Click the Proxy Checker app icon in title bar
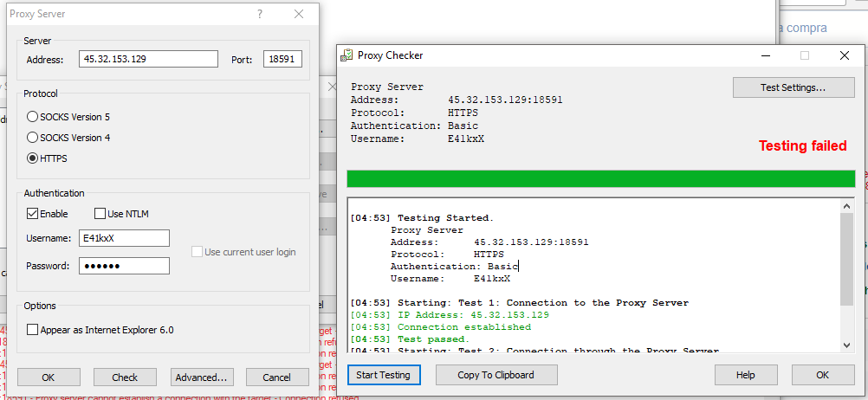The height and width of the screenshot is (400, 868). 347,55
